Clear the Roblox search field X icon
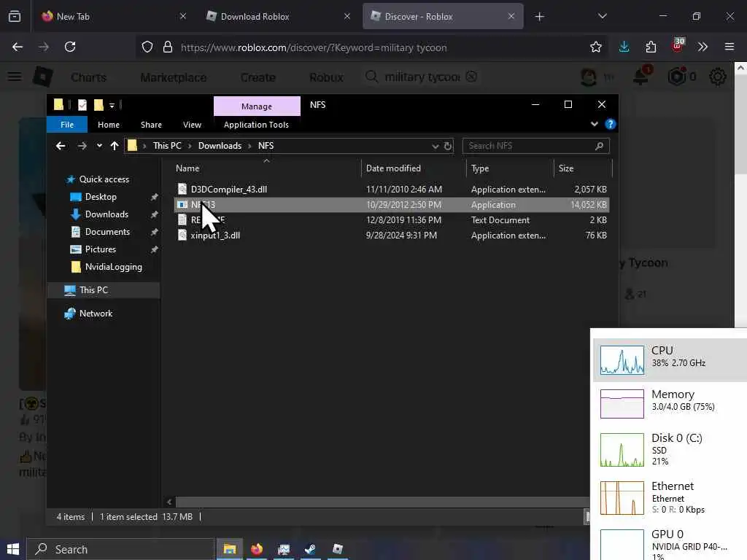Viewport: 747px width, 560px height. pos(471,77)
